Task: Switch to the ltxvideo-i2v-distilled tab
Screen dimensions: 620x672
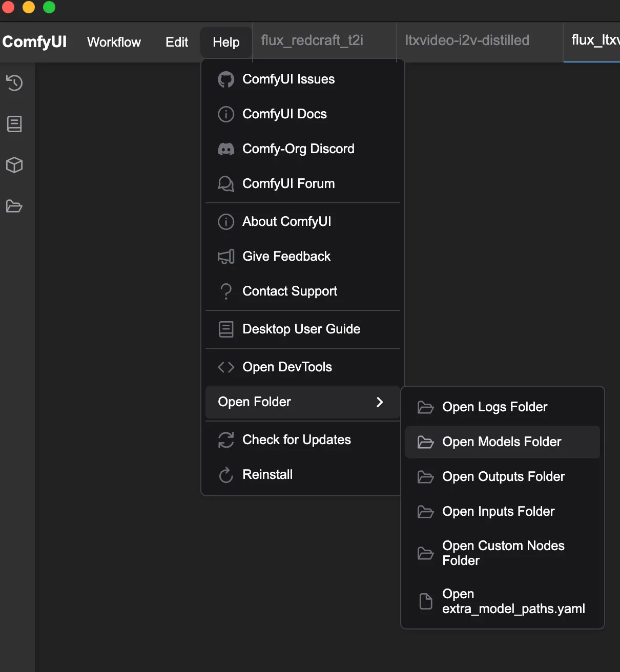Action: 467,40
